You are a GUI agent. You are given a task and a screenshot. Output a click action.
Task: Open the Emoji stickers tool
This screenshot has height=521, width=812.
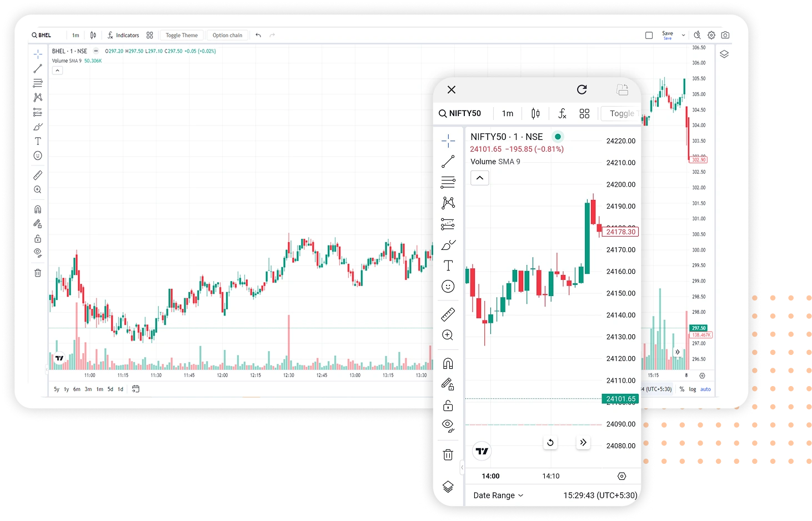tap(38, 156)
